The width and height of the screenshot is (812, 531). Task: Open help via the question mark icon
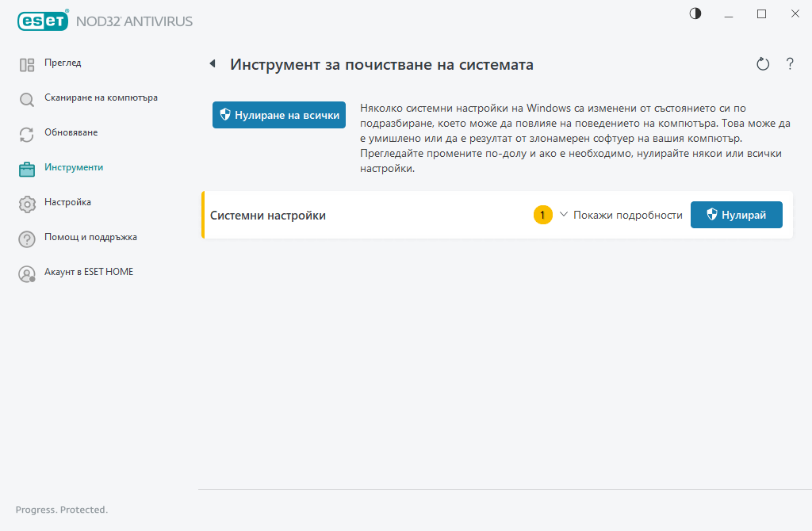[x=790, y=63]
